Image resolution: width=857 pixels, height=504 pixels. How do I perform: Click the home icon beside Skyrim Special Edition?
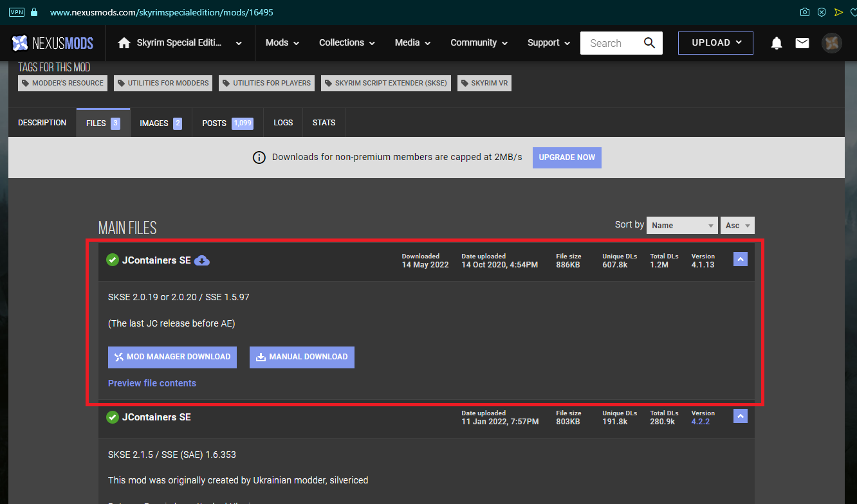124,43
